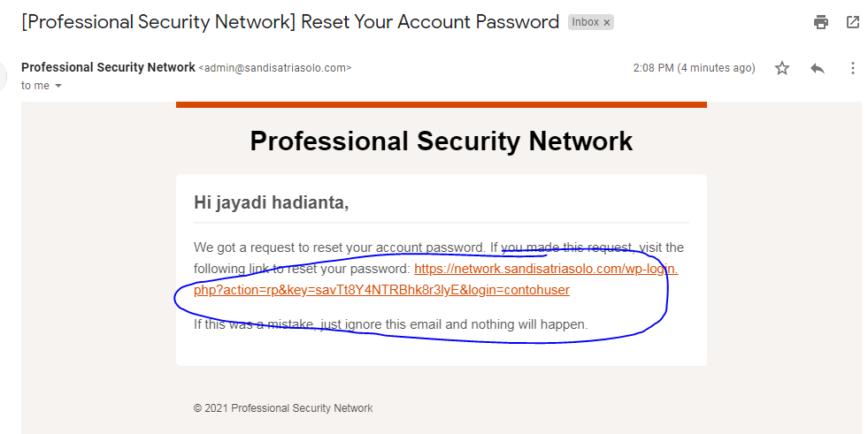
Task: Star this password reset email
Action: point(782,68)
